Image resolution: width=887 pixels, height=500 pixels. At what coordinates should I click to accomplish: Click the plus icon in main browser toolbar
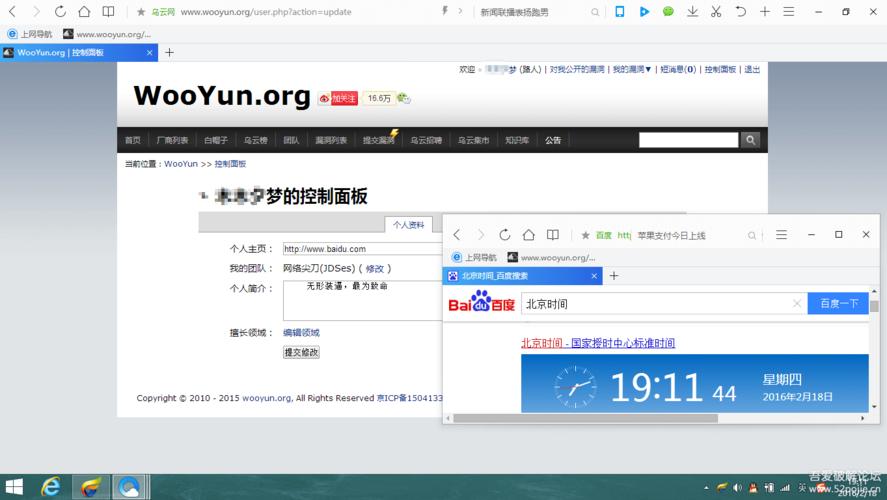click(765, 11)
